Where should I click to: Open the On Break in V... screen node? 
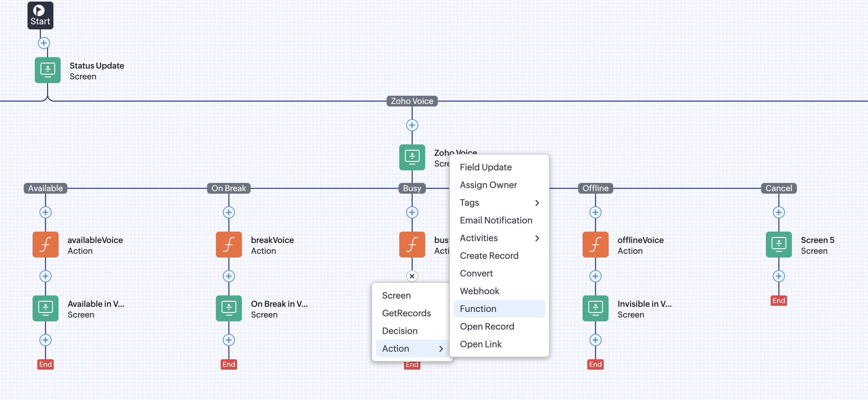(229, 308)
